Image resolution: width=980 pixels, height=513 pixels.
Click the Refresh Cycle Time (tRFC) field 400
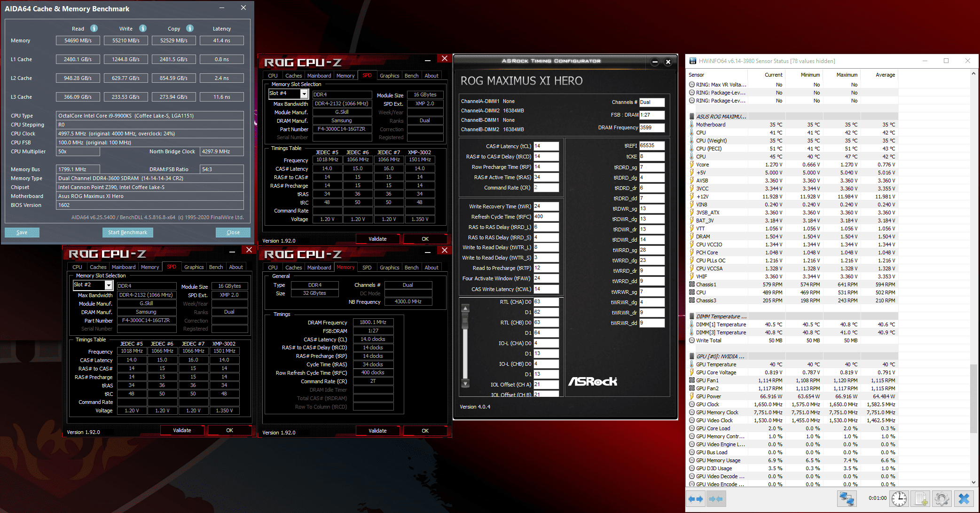[546, 217]
